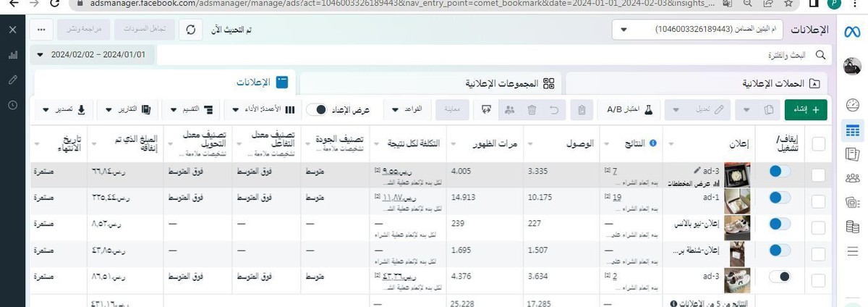The width and height of the screenshot is (868, 307).
Task: Open the الأعمدة: الأداء columns dropdown
Action: (x=263, y=109)
